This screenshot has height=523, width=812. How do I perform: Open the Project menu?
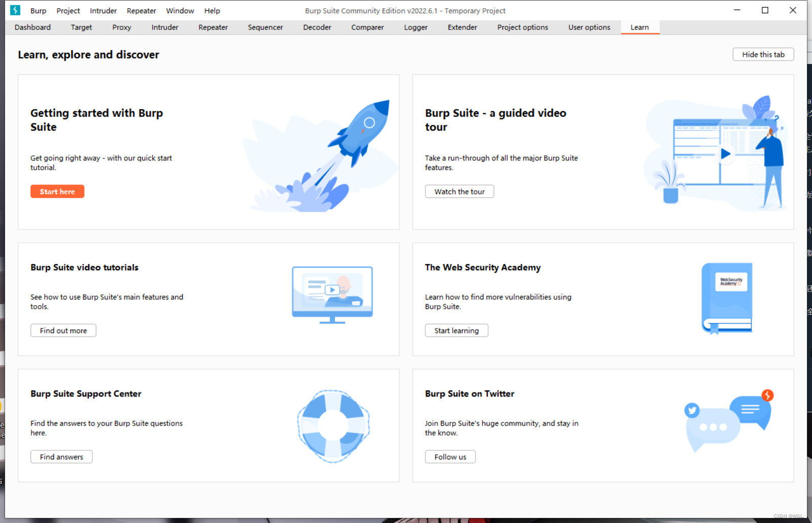[68, 11]
